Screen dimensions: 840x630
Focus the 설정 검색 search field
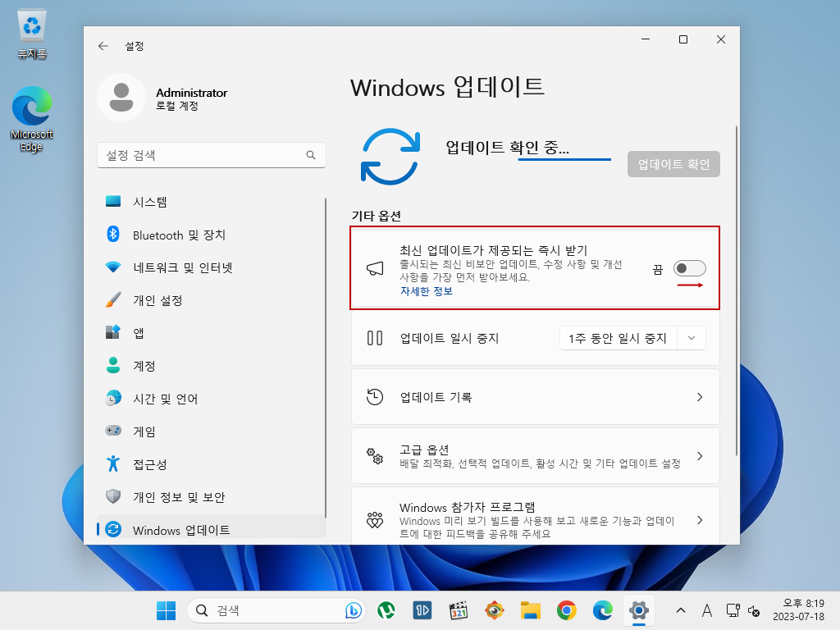tap(212, 155)
